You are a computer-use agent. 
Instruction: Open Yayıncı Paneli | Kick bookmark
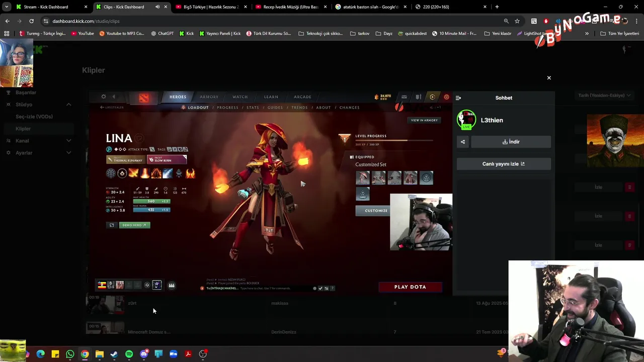[220, 34]
